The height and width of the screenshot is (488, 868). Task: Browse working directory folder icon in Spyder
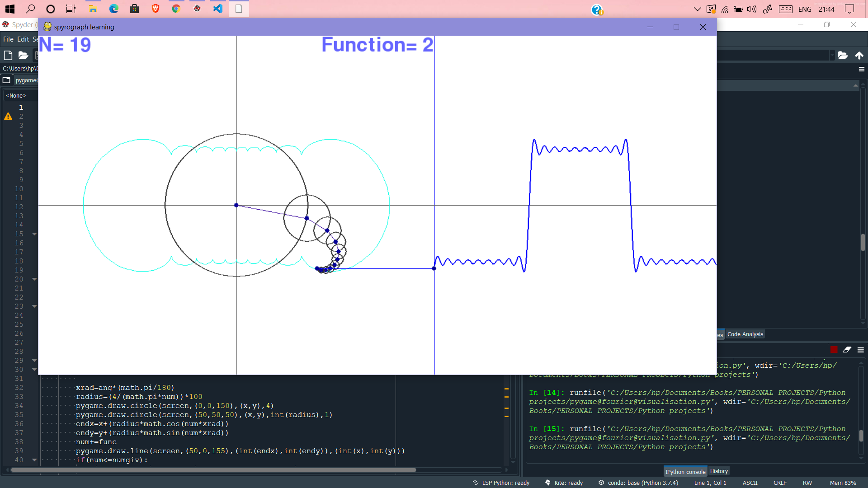coord(843,55)
